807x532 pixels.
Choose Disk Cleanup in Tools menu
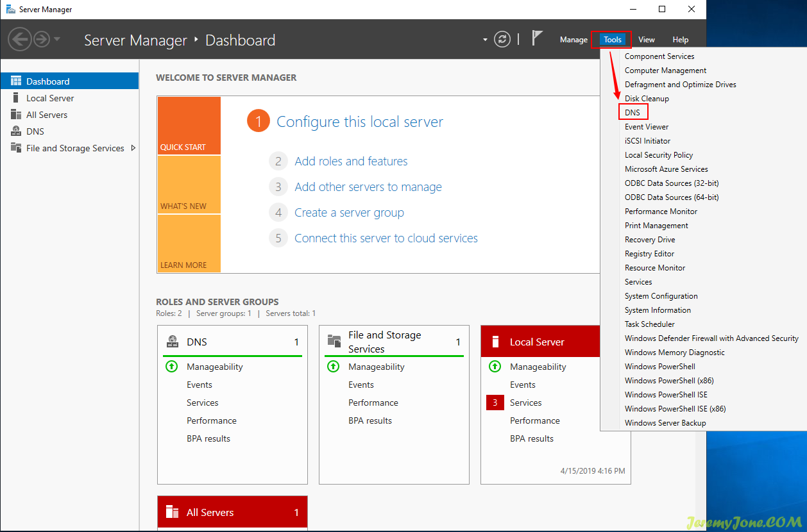coord(647,99)
